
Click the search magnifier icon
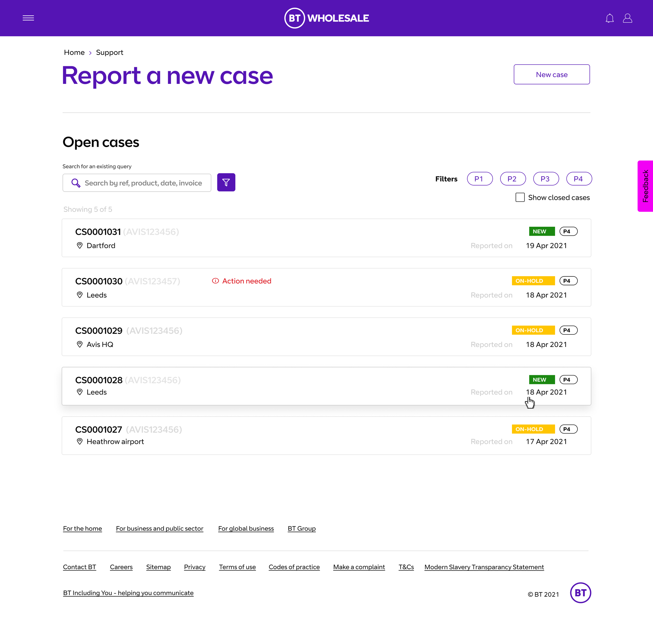pyautogui.click(x=76, y=183)
